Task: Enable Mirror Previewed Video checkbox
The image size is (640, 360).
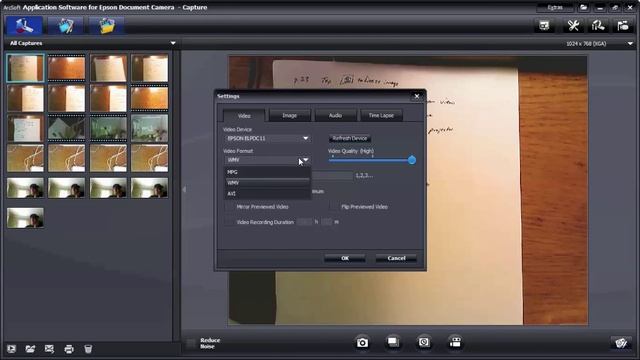Action: click(230, 207)
